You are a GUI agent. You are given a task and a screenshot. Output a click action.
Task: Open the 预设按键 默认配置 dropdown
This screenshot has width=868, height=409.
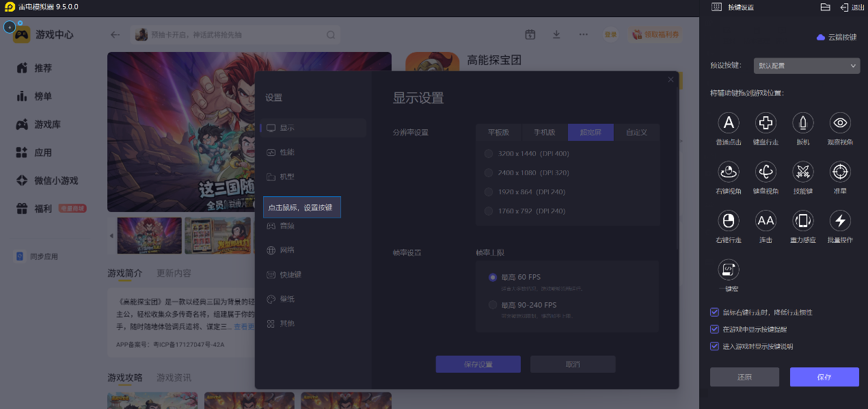tap(807, 66)
